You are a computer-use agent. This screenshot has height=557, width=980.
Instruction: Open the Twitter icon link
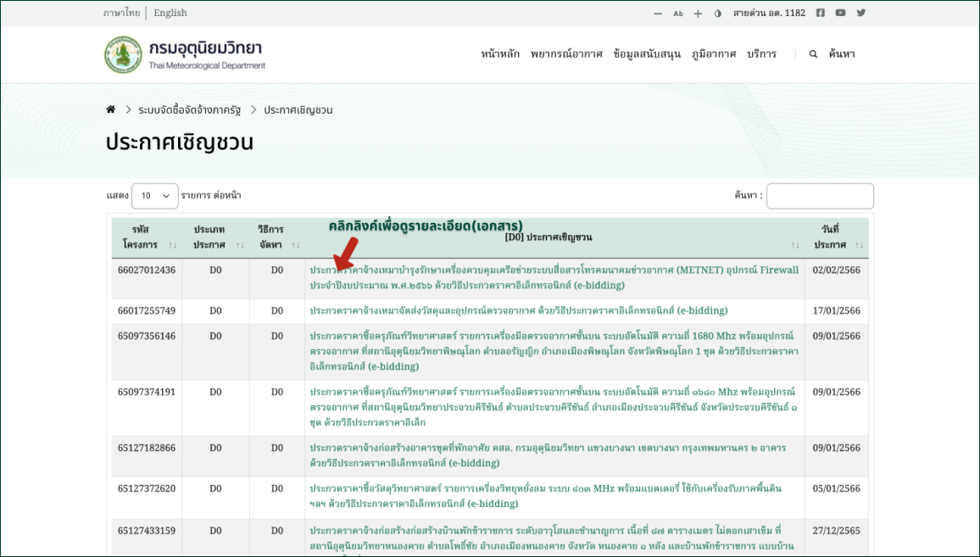coord(861,13)
